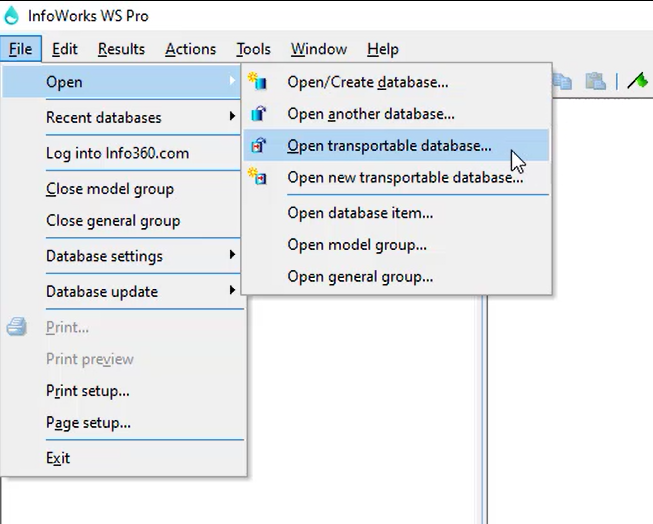Open the File menu
The image size is (653, 524).
pos(21,49)
